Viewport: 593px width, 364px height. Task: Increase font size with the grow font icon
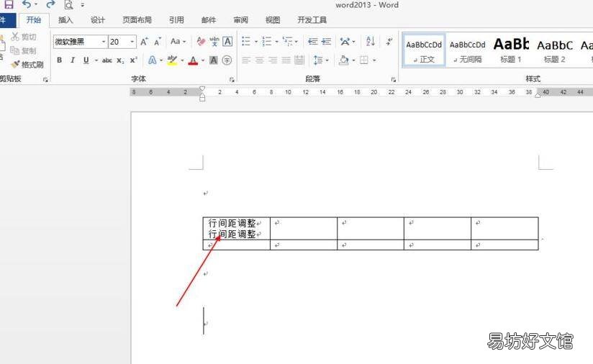pos(144,42)
